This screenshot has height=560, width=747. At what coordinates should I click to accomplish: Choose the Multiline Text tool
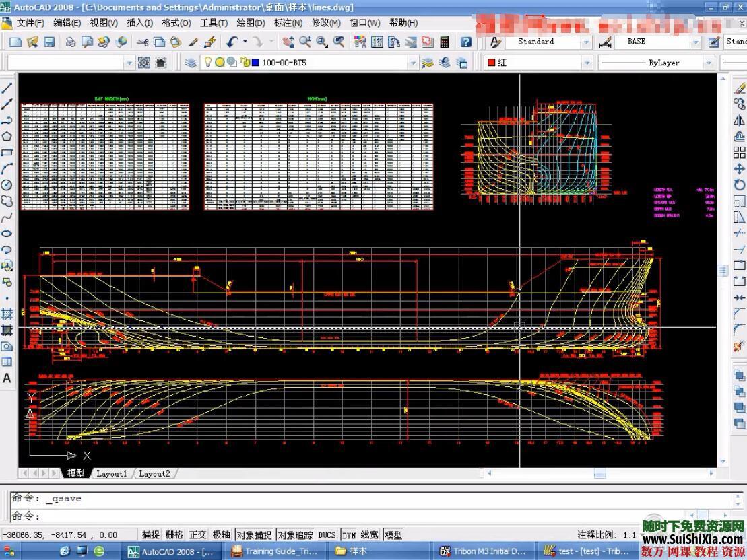7,378
